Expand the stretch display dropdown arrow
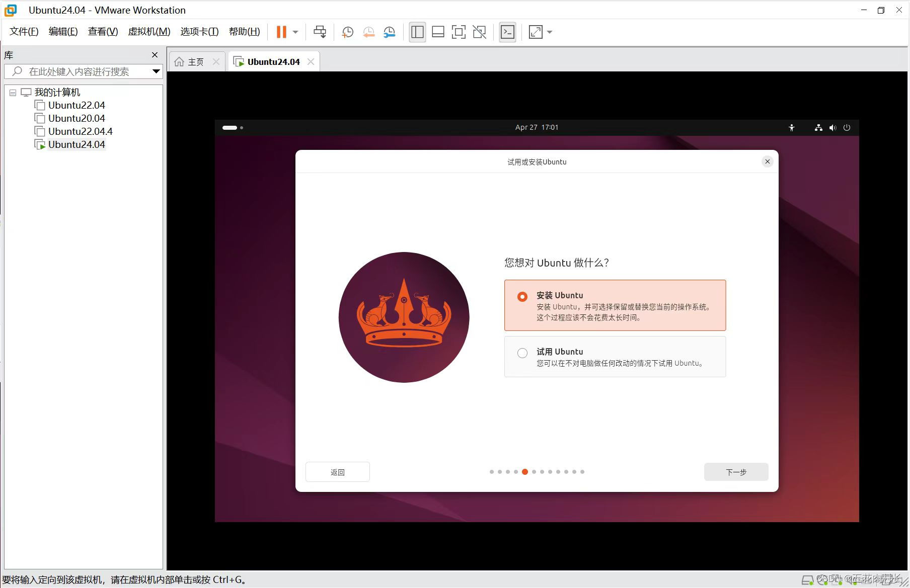 tap(550, 32)
